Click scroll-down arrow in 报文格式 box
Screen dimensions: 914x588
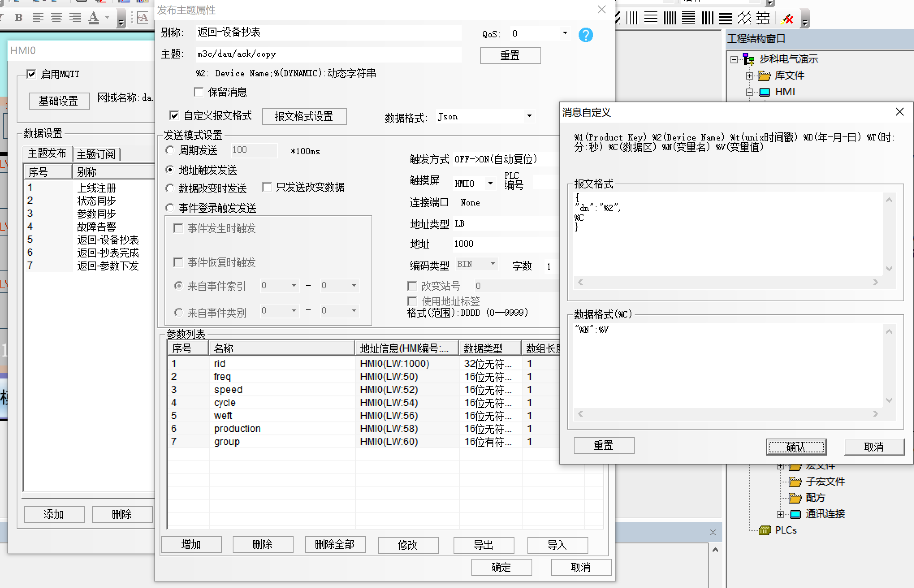(889, 268)
